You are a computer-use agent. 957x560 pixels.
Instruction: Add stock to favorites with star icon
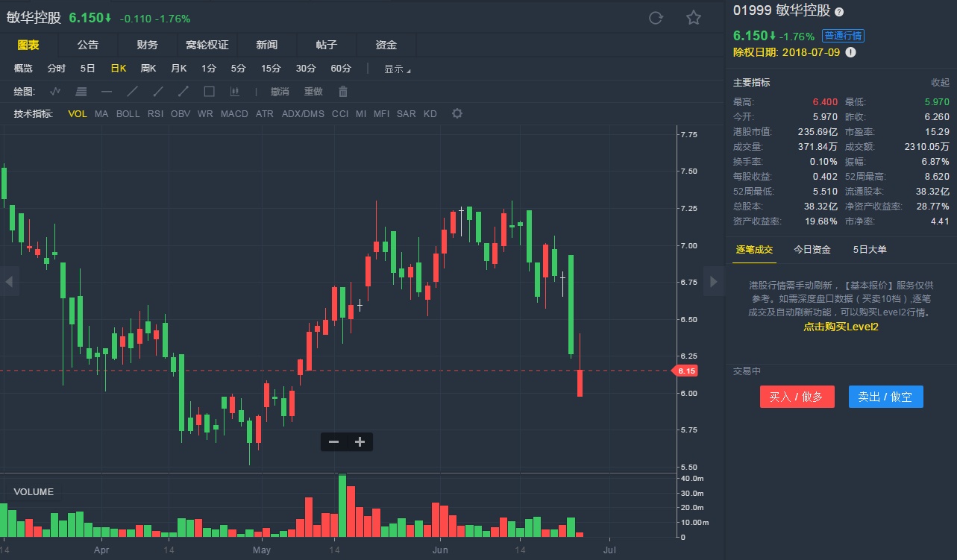[x=694, y=18]
